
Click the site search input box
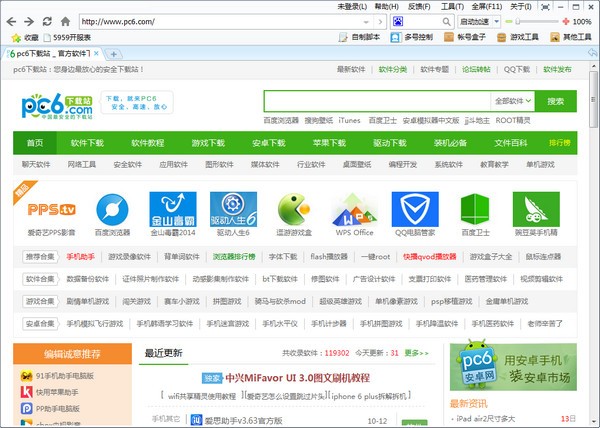377,101
